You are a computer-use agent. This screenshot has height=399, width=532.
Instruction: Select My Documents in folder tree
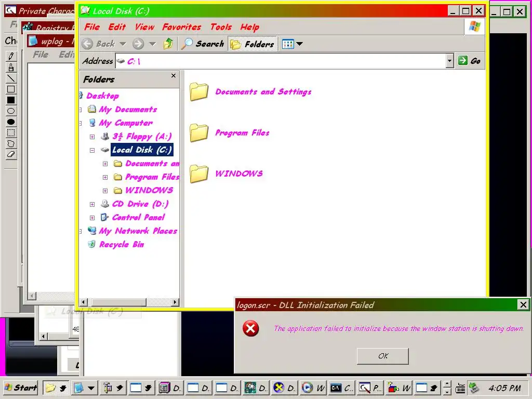pos(128,109)
